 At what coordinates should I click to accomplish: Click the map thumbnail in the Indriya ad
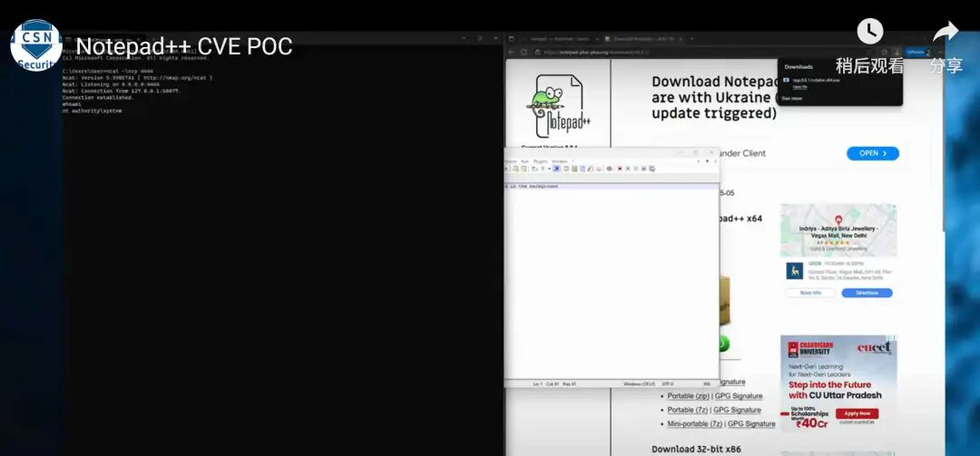(838, 230)
